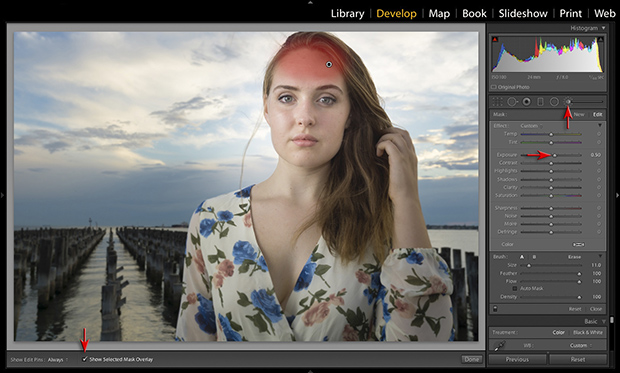
Task: Switch to the Develop module
Action: pyautogui.click(x=396, y=13)
